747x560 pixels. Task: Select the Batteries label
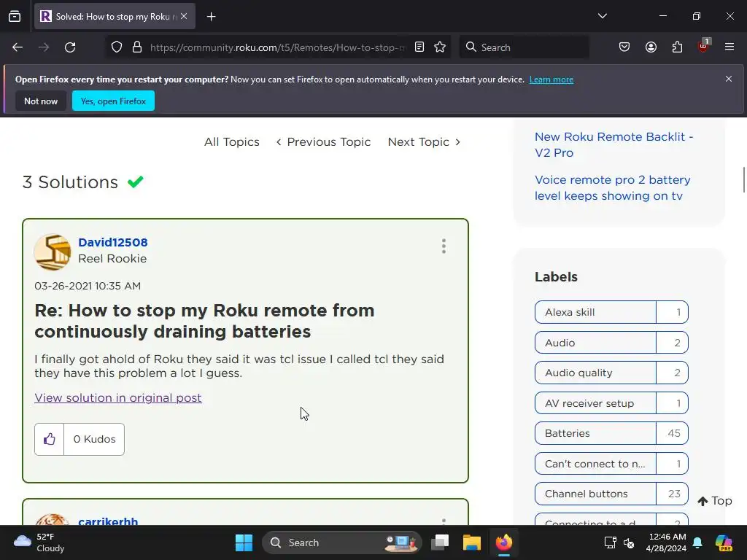(x=611, y=433)
